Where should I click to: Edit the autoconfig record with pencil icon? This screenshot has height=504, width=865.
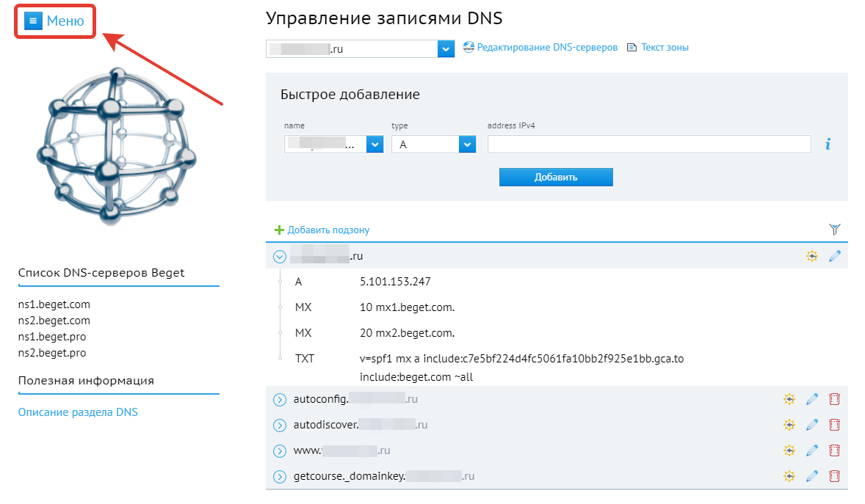point(812,399)
